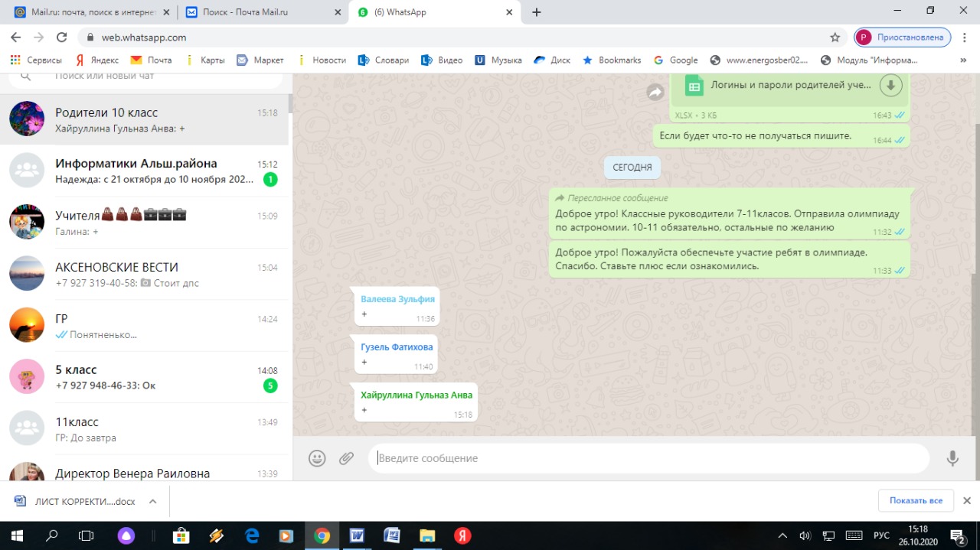Open Windows notification center

(958, 535)
